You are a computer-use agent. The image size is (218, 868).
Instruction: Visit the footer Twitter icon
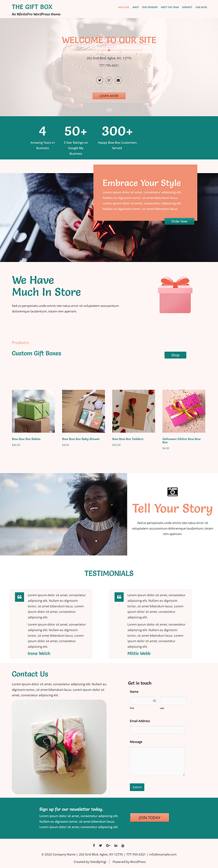point(101,846)
